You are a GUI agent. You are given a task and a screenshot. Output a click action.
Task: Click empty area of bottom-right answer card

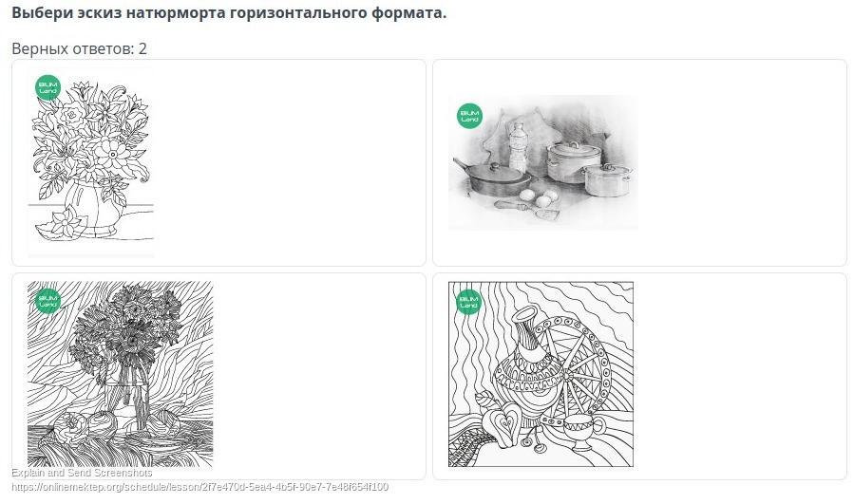click(741, 376)
